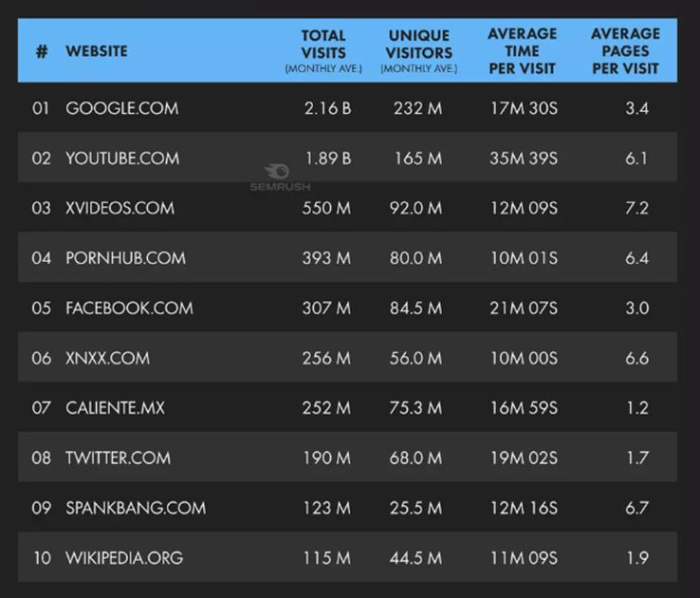Click the AVERAGE PAGES PER VISIT header
700x598 pixels.
point(625,51)
